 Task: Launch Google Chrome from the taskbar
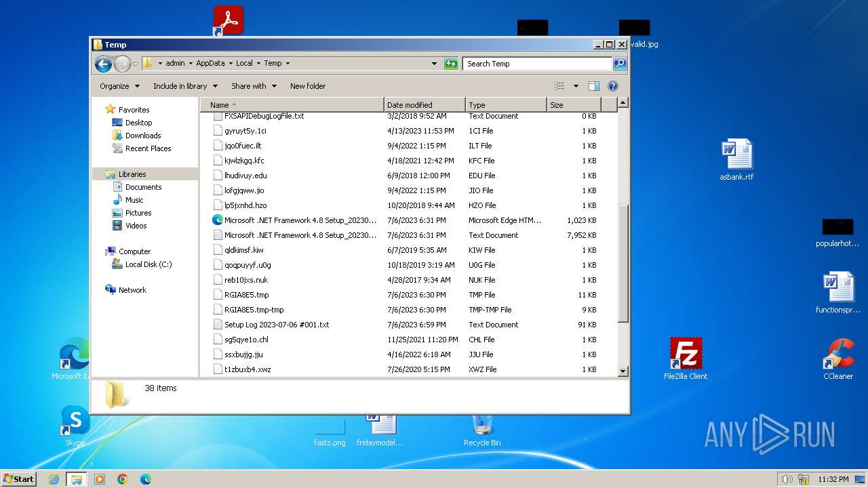click(x=123, y=479)
